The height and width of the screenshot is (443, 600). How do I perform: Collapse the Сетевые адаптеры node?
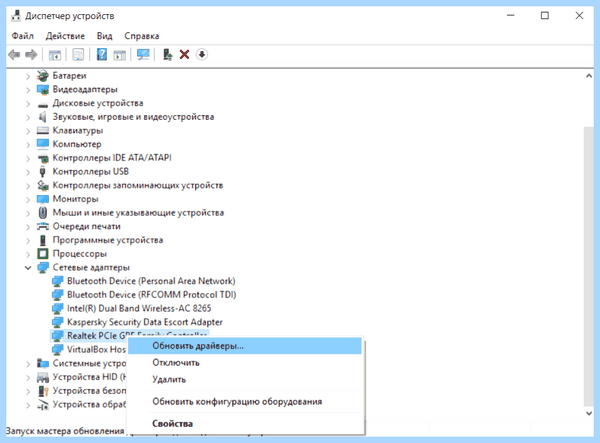[28, 268]
